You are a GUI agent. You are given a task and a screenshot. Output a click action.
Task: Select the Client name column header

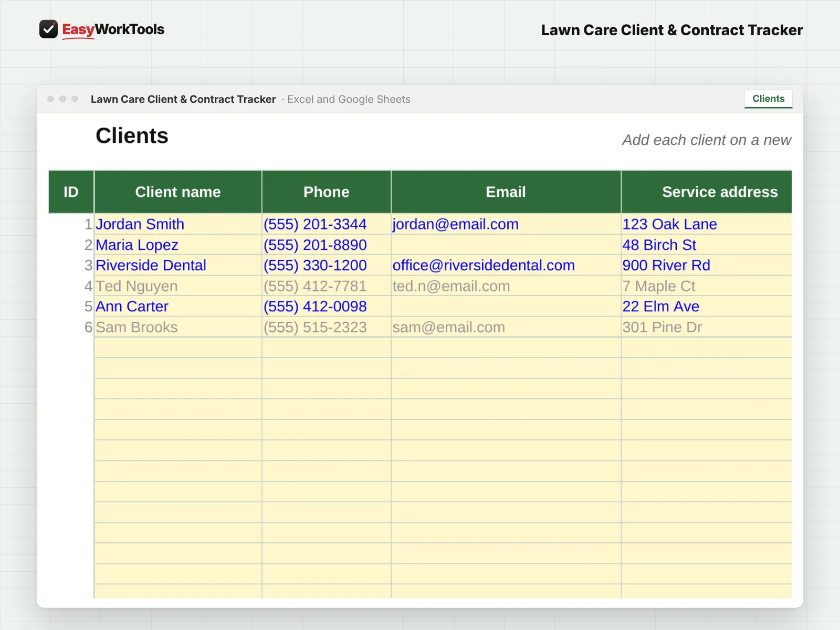(x=178, y=192)
